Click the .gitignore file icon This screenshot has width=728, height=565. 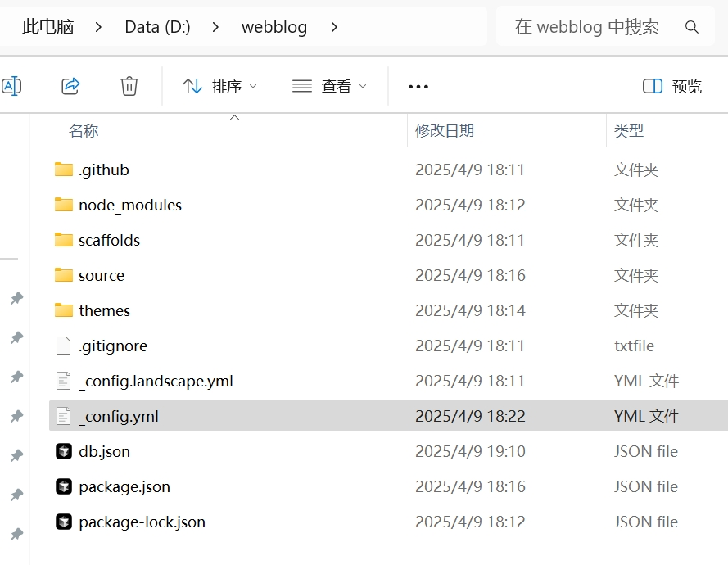(x=64, y=346)
